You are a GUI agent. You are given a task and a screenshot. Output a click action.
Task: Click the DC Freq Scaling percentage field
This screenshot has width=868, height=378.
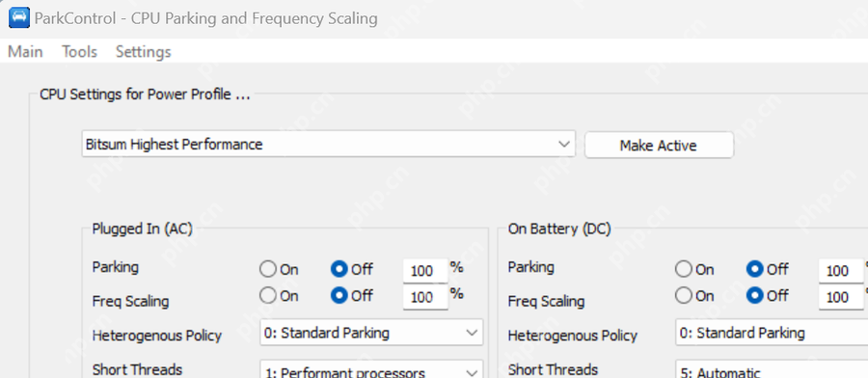[x=841, y=297]
